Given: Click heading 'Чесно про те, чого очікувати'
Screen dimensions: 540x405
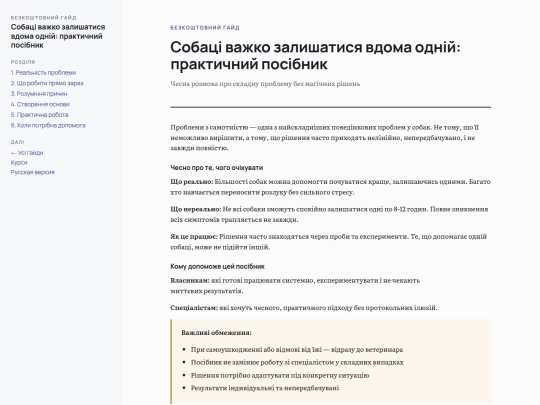Looking at the screenshot, I should [x=217, y=168].
